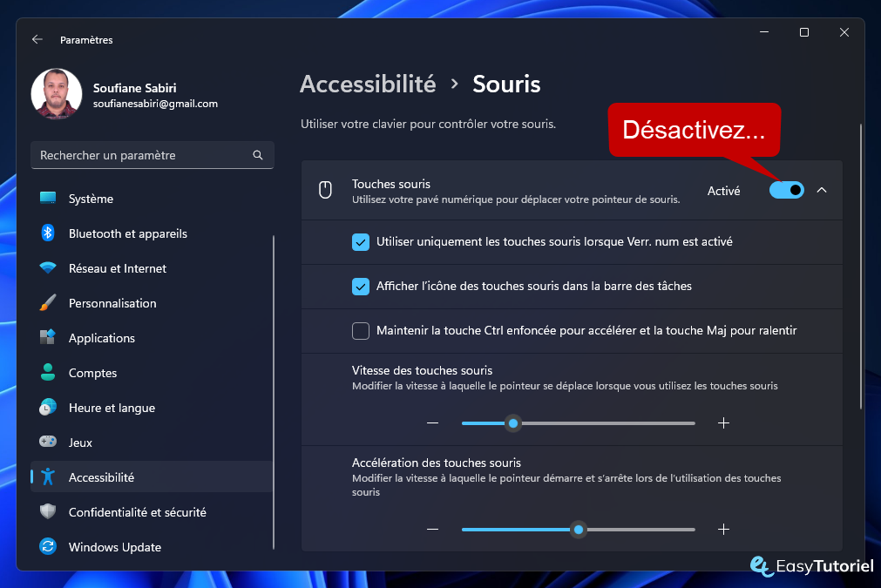The width and height of the screenshot is (881, 588).
Task: Collapse the Touches souris section chevron
Action: coord(822,191)
